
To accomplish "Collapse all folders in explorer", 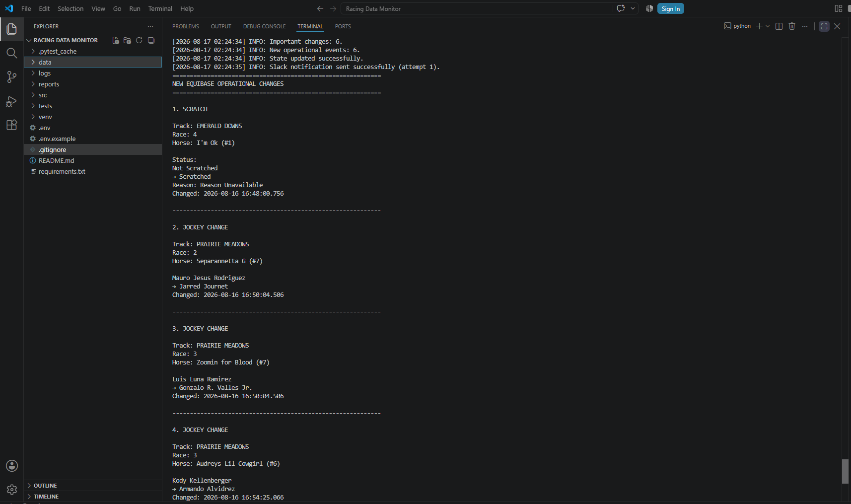I will click(x=151, y=40).
